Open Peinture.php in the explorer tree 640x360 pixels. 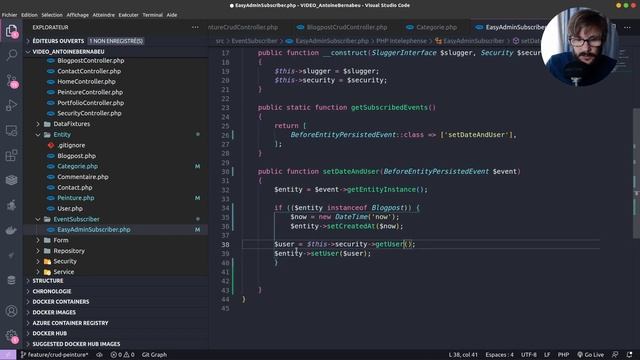click(76, 198)
